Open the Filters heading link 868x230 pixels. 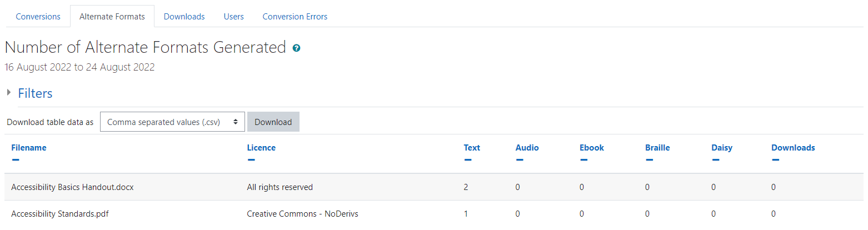click(35, 93)
